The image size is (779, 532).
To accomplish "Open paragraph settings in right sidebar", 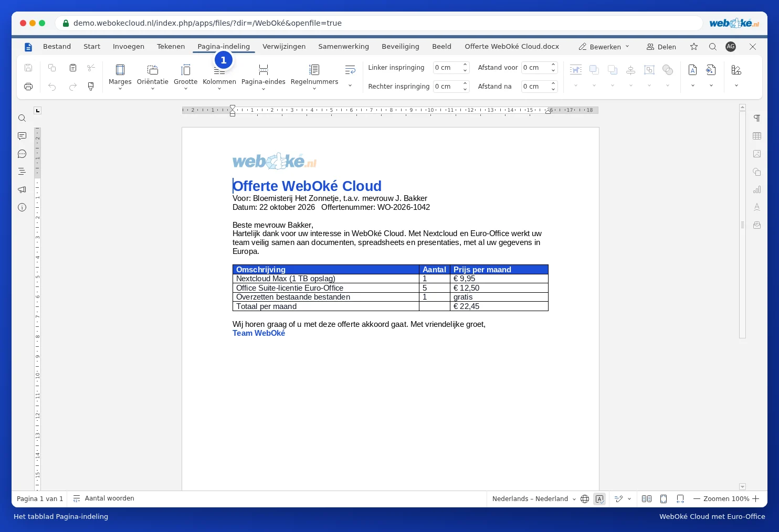I will pyautogui.click(x=757, y=118).
